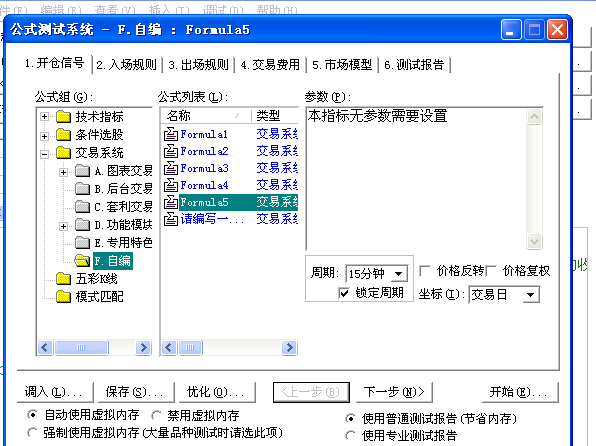Switch to 6.测试报告 tab
Viewport: 596px width, 446px height.
(x=414, y=65)
